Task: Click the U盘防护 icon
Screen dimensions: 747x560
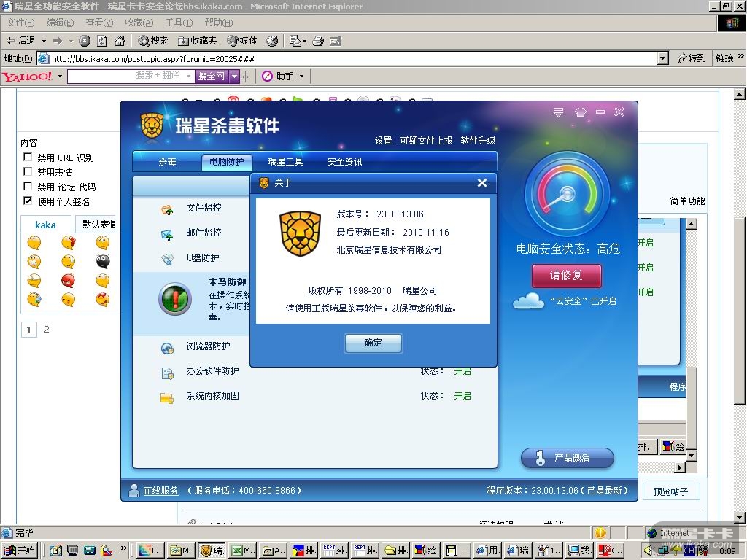Action: pyautogui.click(x=167, y=259)
